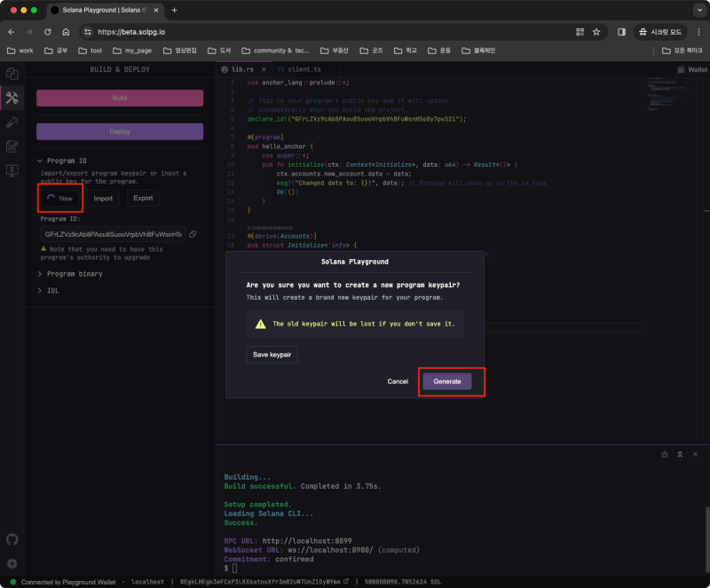Click the "RPC URL: http://localhost:8899" terminal line
Image resolution: width=710 pixels, height=588 pixels.
[288, 540]
